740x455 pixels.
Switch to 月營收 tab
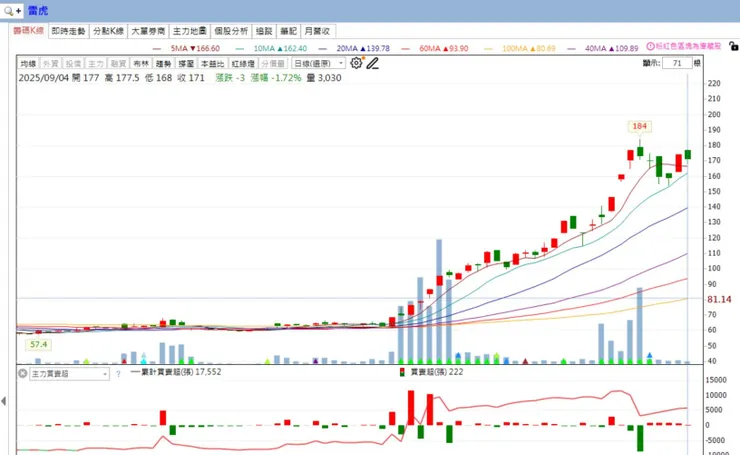(318, 31)
